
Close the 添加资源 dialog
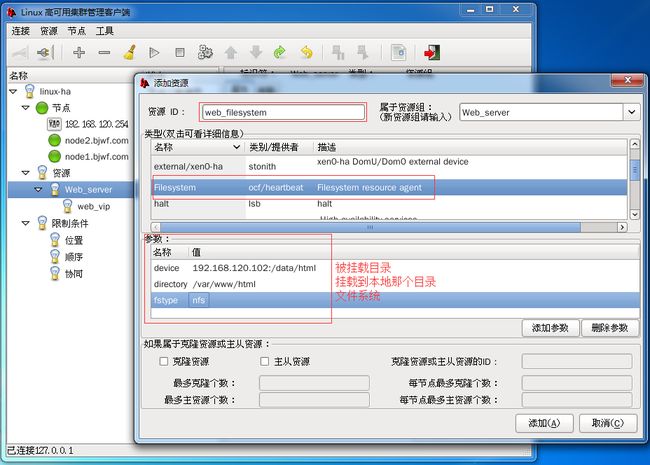(x=628, y=80)
